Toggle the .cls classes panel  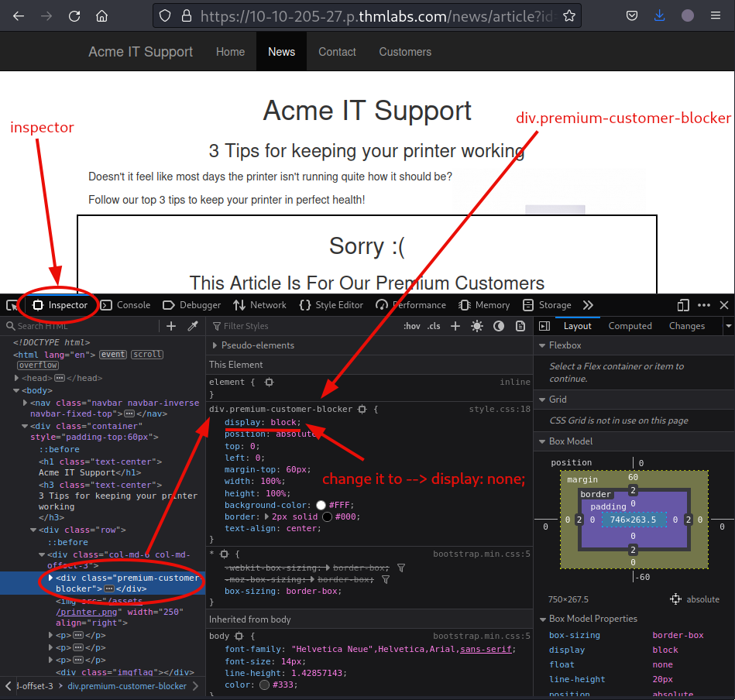pos(434,326)
